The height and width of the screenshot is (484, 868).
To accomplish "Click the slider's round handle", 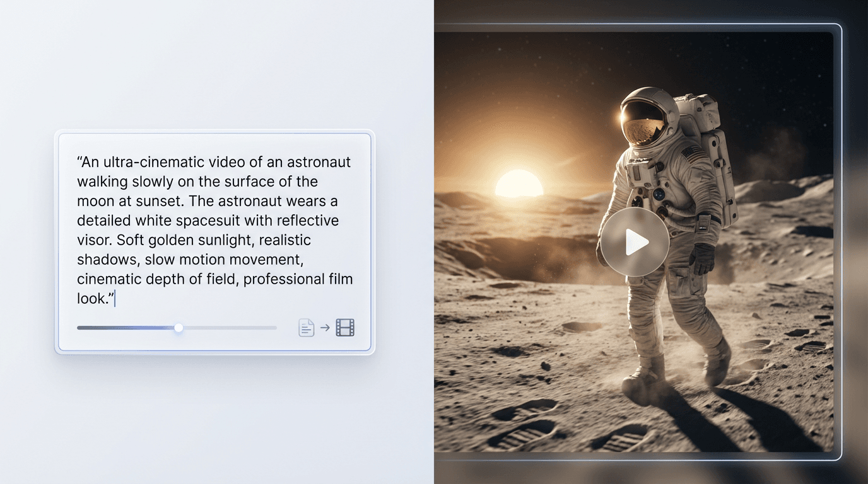I will 179,328.
